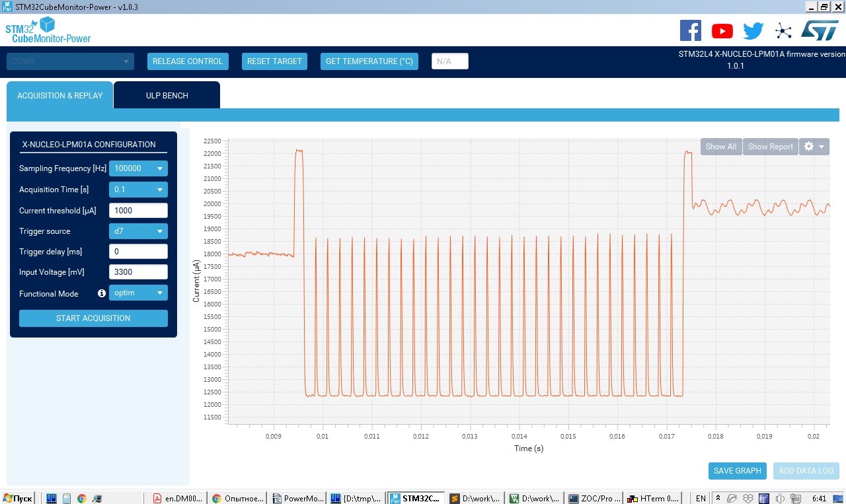Screen dimensions: 846x504
Task: Click the ST logo icon
Action: point(820,30)
